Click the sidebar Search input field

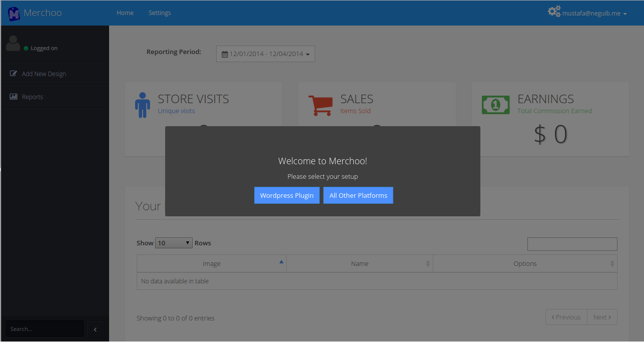click(45, 329)
